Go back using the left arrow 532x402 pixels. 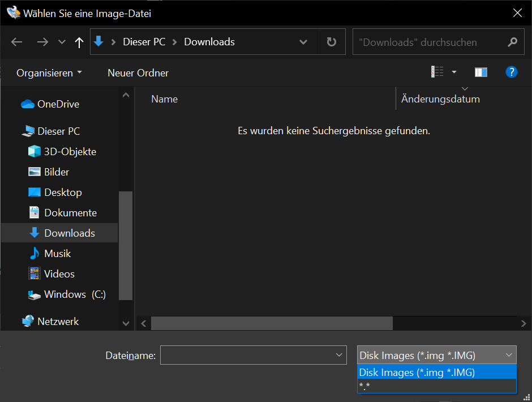pos(16,42)
